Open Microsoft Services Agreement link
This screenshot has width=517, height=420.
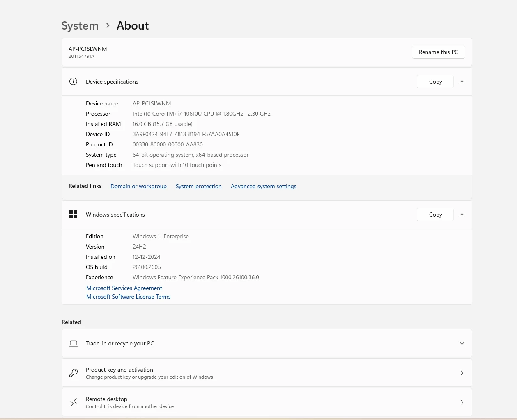coord(124,288)
